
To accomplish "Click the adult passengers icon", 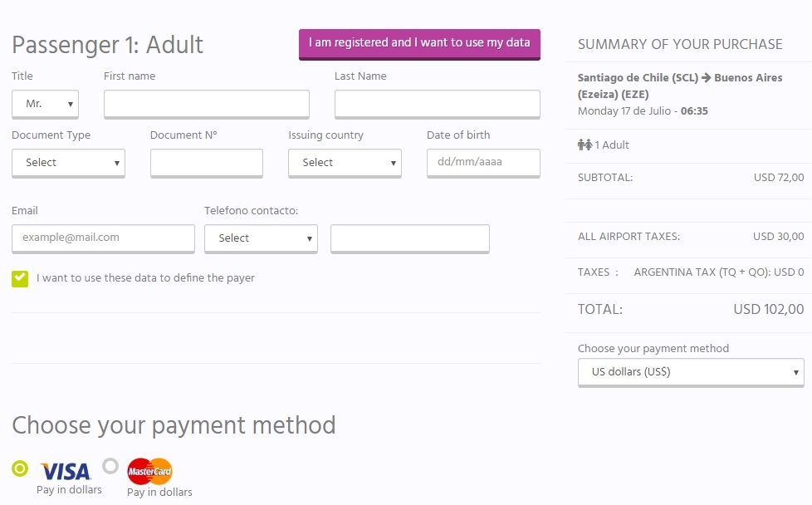I will (585, 145).
